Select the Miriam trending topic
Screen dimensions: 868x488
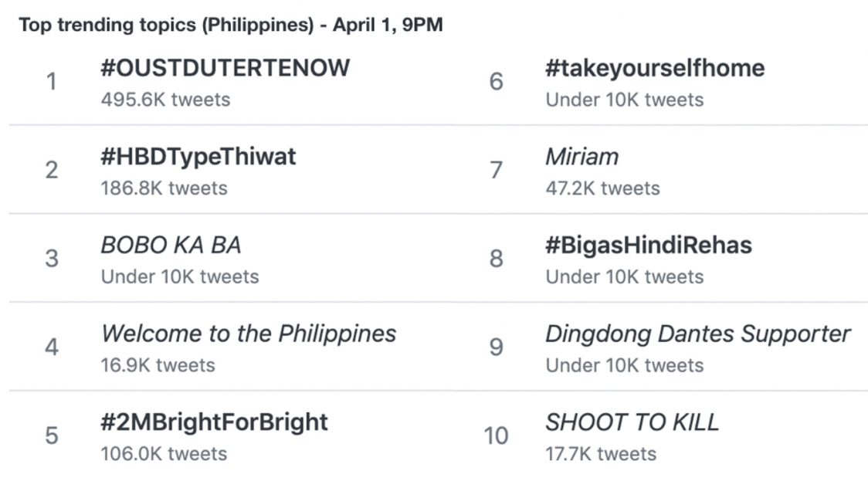(x=581, y=157)
